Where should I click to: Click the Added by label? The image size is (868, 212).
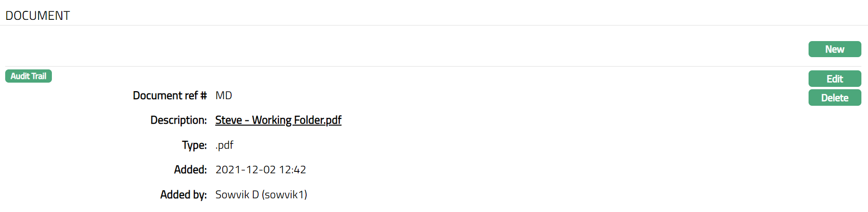(184, 195)
